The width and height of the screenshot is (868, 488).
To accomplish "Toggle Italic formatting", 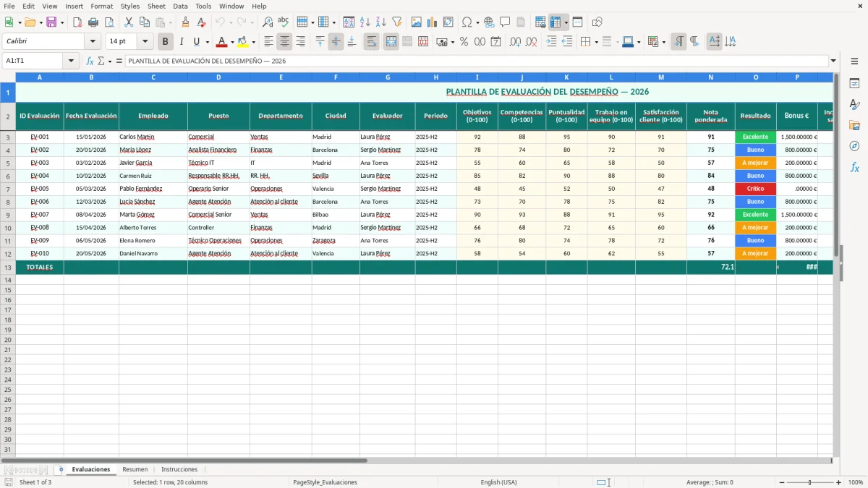I will coord(182,42).
